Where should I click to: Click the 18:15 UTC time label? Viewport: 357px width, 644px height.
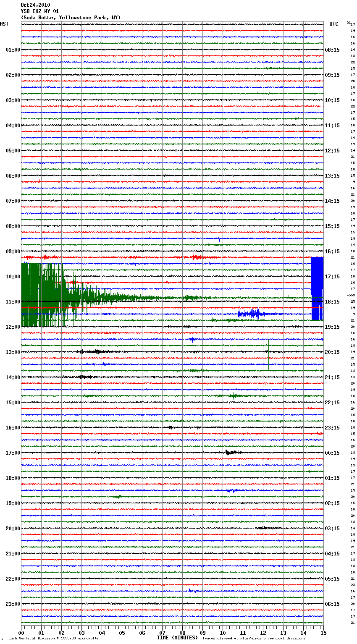(332, 302)
